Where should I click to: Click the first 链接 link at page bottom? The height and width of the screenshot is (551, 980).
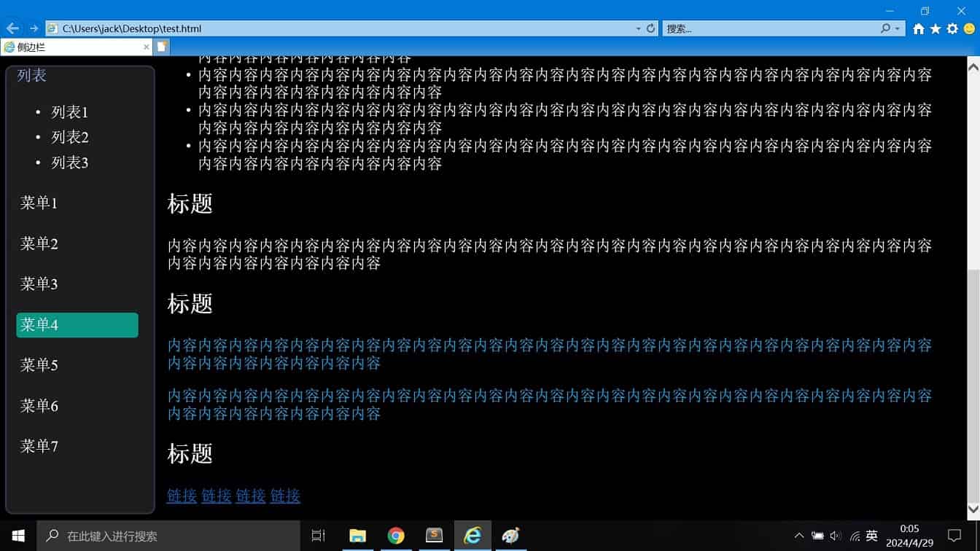(182, 496)
